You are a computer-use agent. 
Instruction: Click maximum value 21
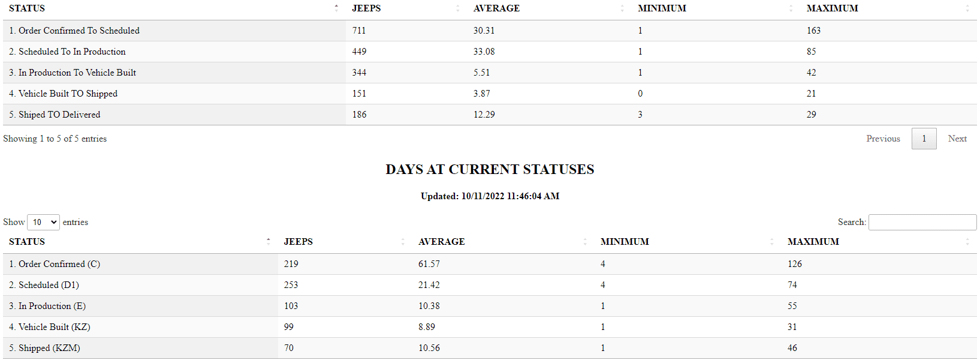click(811, 94)
